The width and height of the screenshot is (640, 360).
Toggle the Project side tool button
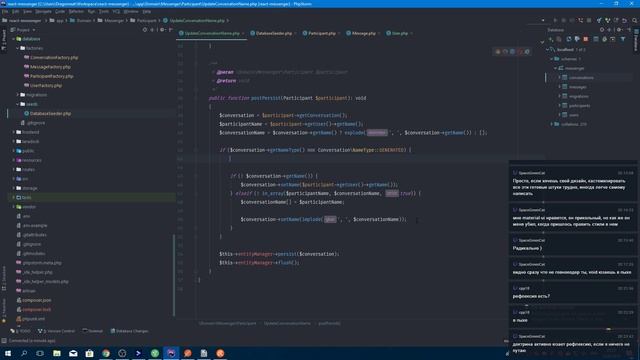(x=4, y=40)
